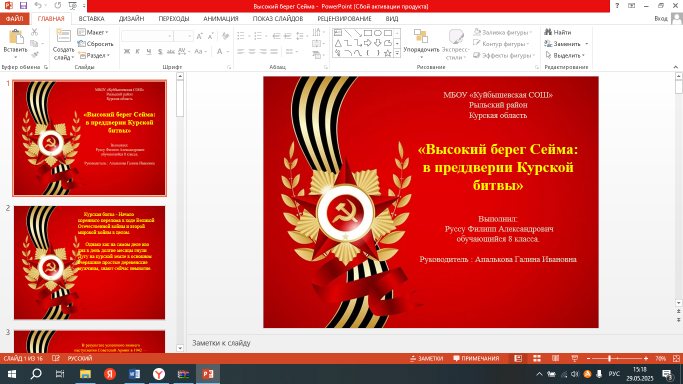
Task: Open the Animation (Анимация) ribbon tab
Action: [x=220, y=19]
